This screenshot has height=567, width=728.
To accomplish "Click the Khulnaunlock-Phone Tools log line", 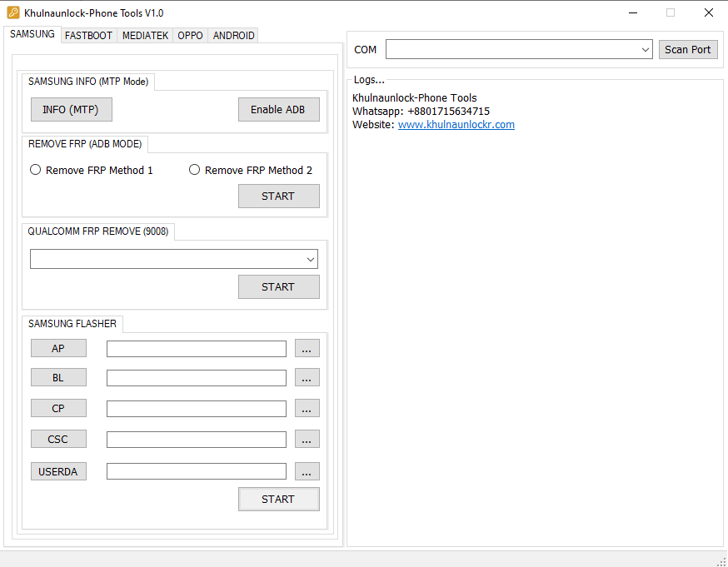I will click(414, 98).
